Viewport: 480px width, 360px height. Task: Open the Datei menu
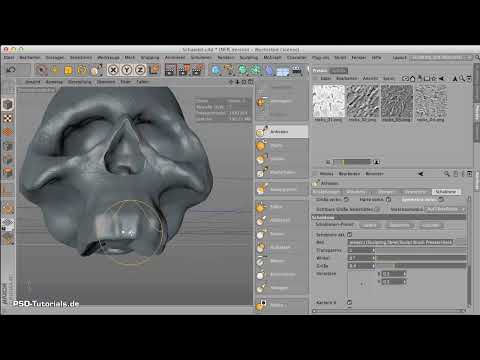tap(9, 58)
